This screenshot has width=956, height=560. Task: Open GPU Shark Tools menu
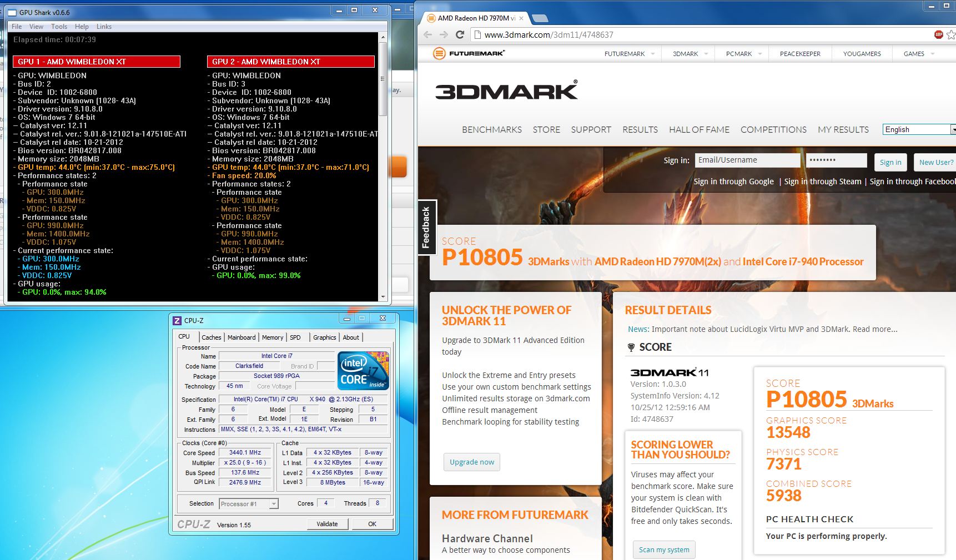click(59, 27)
